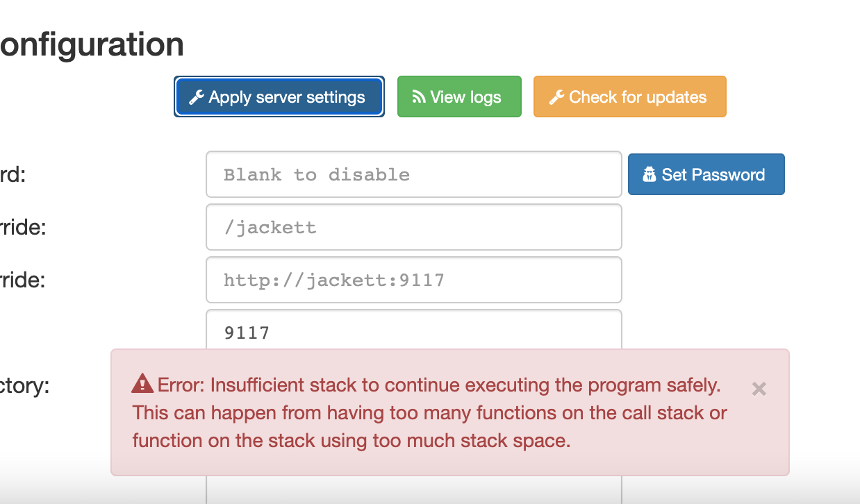Click the wrench icon on Check for updates

555,96
